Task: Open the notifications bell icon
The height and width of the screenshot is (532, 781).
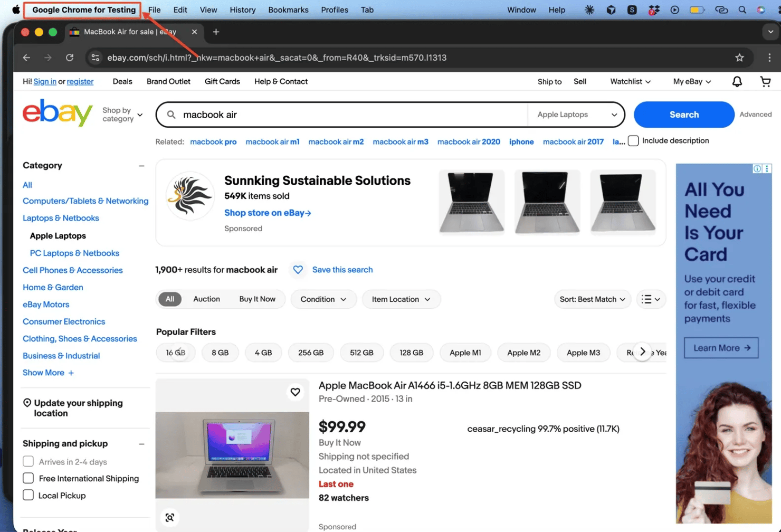Action: (x=737, y=81)
